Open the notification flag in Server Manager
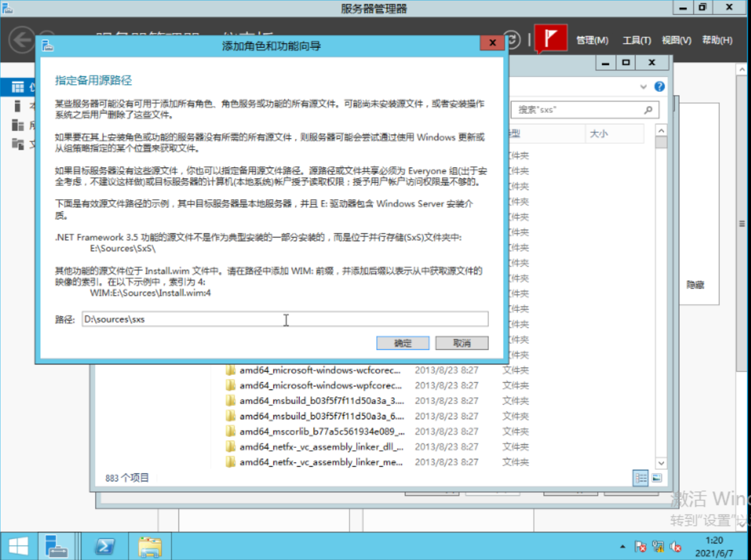This screenshot has height=560, width=751. pyautogui.click(x=551, y=38)
